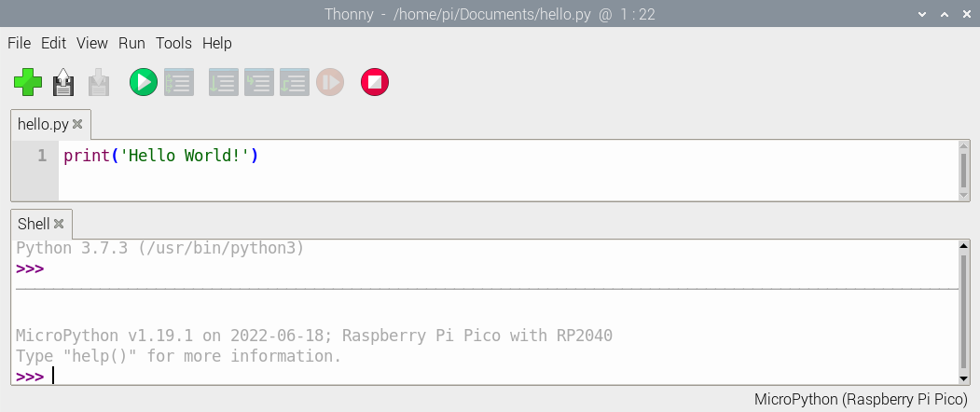The image size is (980, 412).
Task: Open the Tools menu
Action: click(x=173, y=43)
